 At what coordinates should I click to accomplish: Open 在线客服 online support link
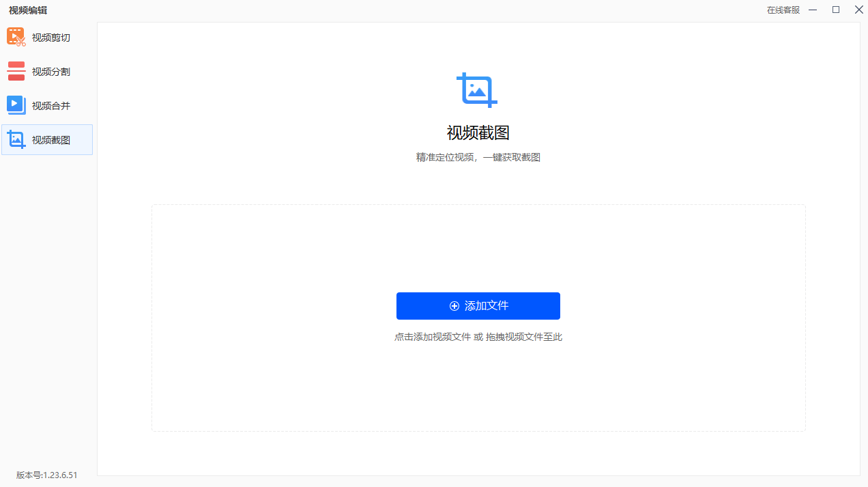[x=783, y=10]
